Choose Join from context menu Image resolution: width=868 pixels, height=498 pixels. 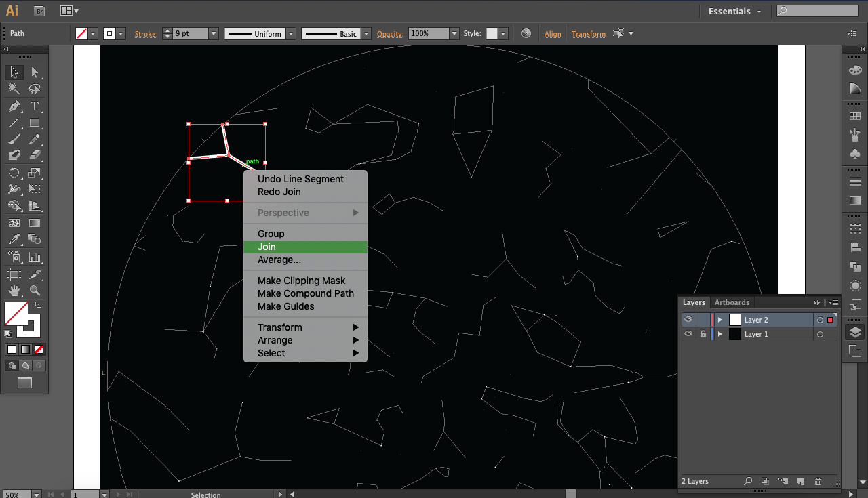305,247
